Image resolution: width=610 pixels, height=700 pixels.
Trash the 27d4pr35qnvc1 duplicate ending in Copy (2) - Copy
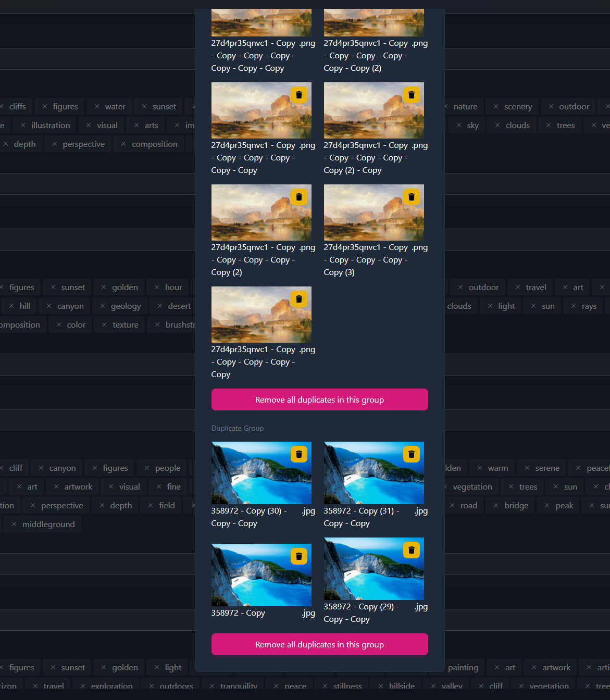click(x=412, y=95)
